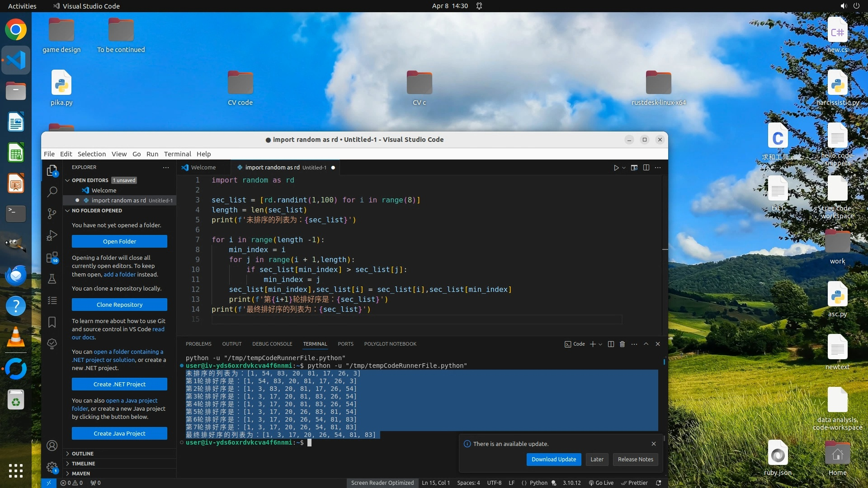
Task: Open the Source Control view
Action: click(52, 213)
